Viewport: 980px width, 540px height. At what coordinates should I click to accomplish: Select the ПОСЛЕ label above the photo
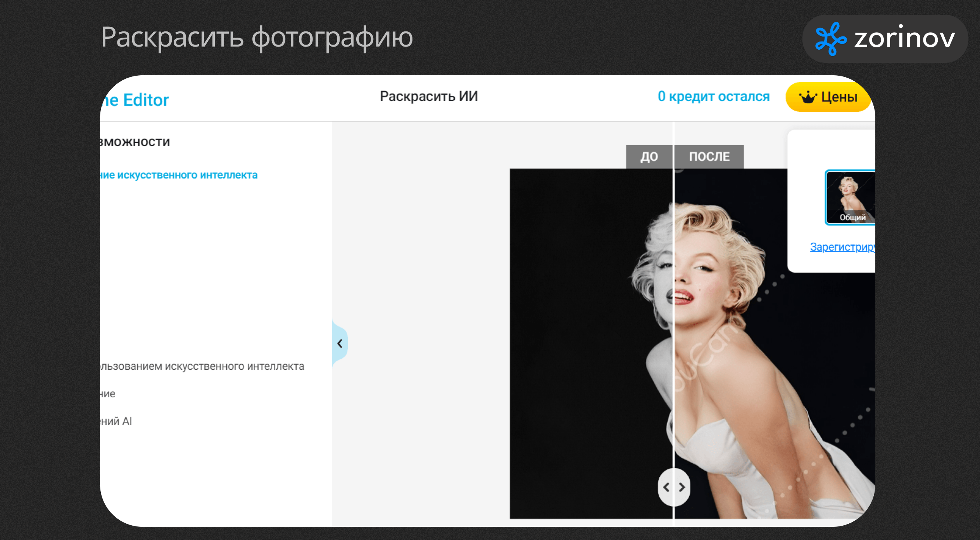tap(709, 157)
